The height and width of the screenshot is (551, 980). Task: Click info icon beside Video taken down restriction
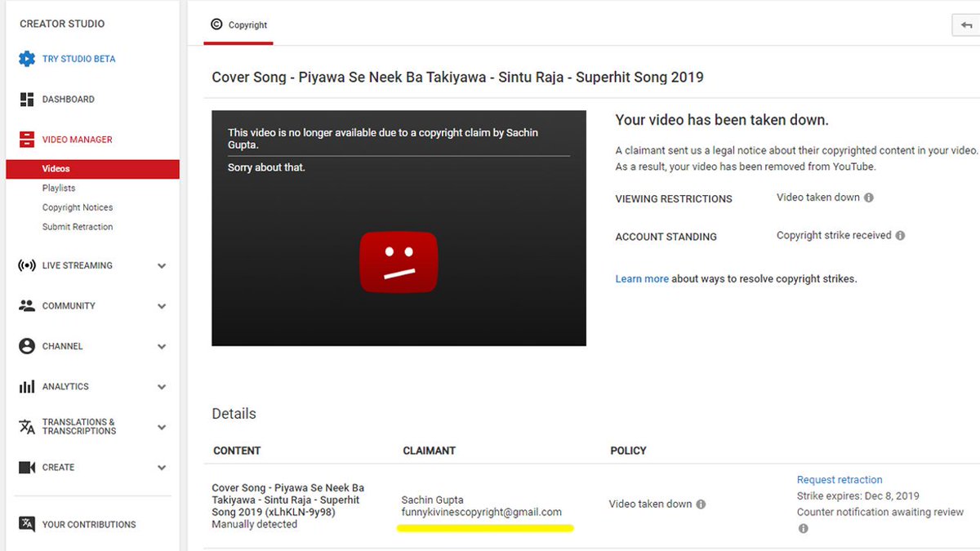(869, 198)
